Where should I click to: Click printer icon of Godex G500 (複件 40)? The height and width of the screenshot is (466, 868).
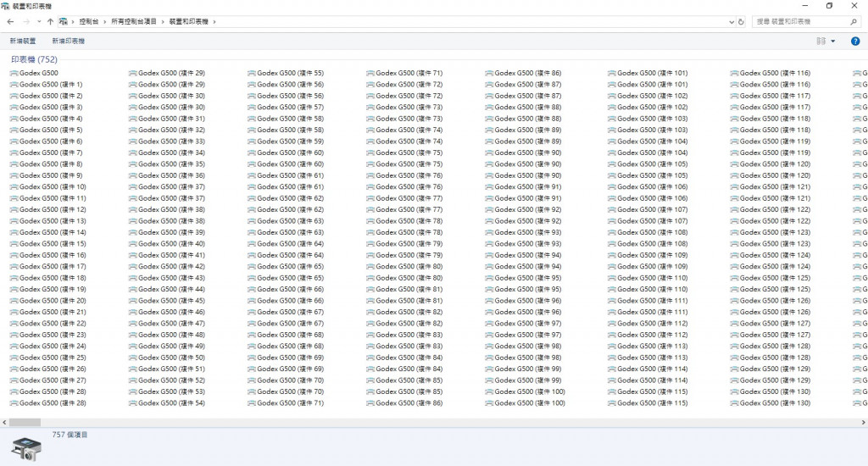click(133, 243)
